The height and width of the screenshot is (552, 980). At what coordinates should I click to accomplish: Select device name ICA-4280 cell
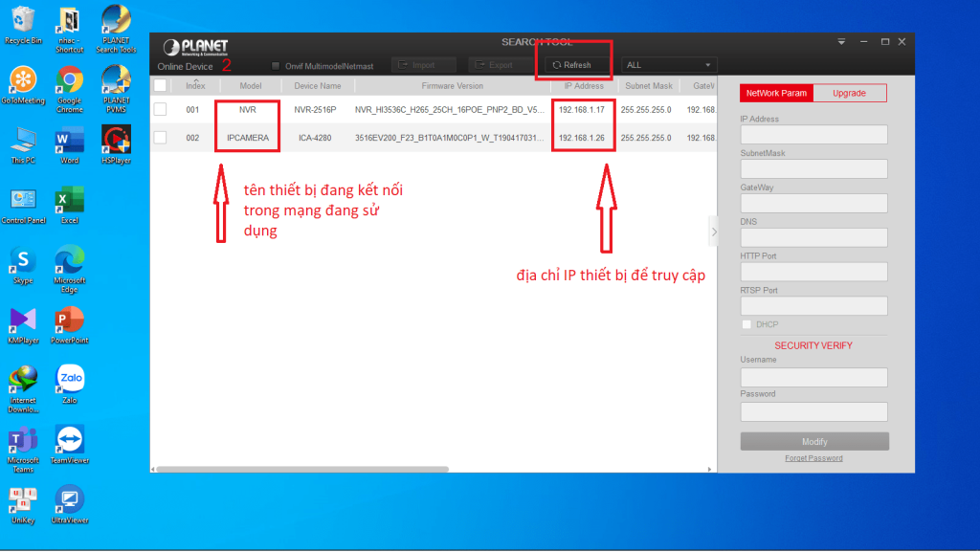(x=315, y=138)
